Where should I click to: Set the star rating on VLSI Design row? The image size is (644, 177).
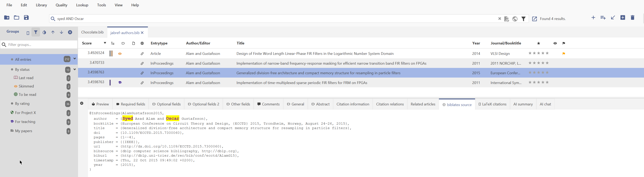[538, 53]
